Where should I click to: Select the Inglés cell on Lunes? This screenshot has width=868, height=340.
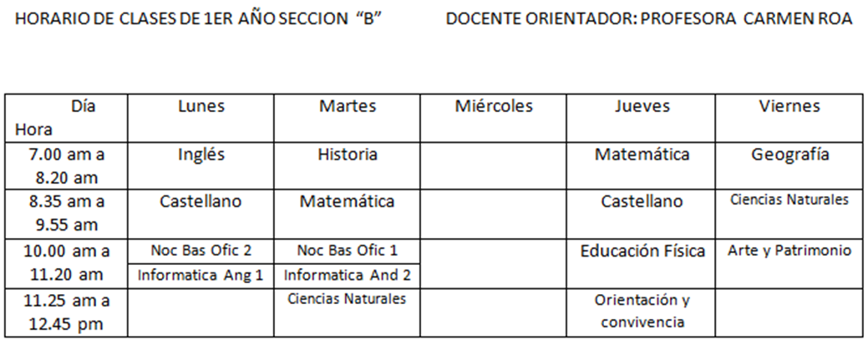(x=201, y=165)
